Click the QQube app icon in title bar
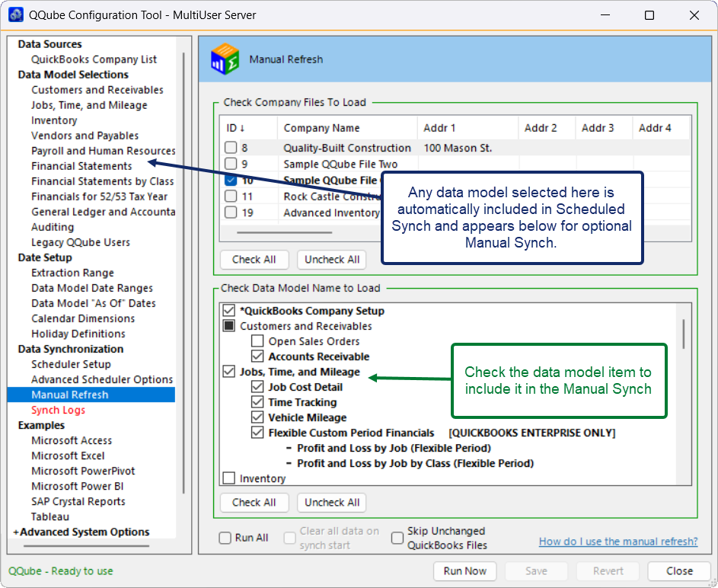718x588 pixels. coord(16,14)
